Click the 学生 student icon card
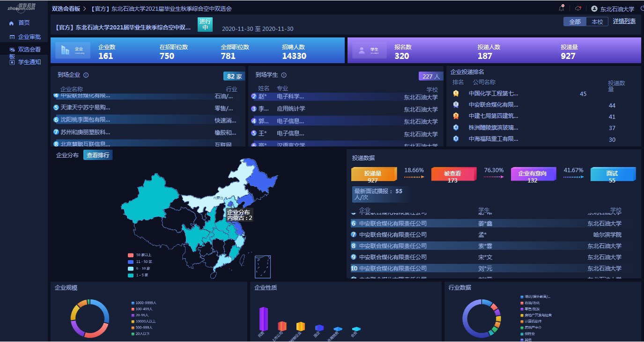The width and height of the screenshot is (644, 342). (x=370, y=50)
